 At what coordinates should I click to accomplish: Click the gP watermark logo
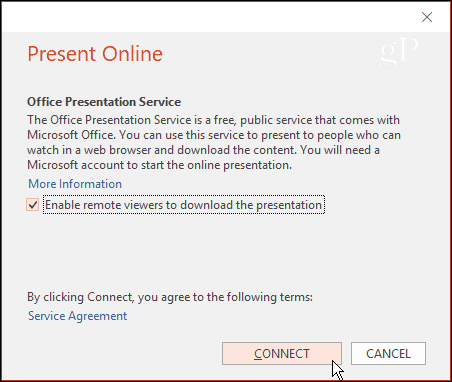[x=399, y=52]
